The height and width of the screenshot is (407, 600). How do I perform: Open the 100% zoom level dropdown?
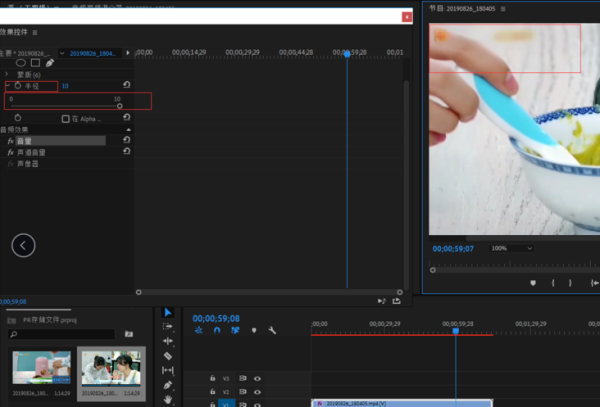coord(511,248)
